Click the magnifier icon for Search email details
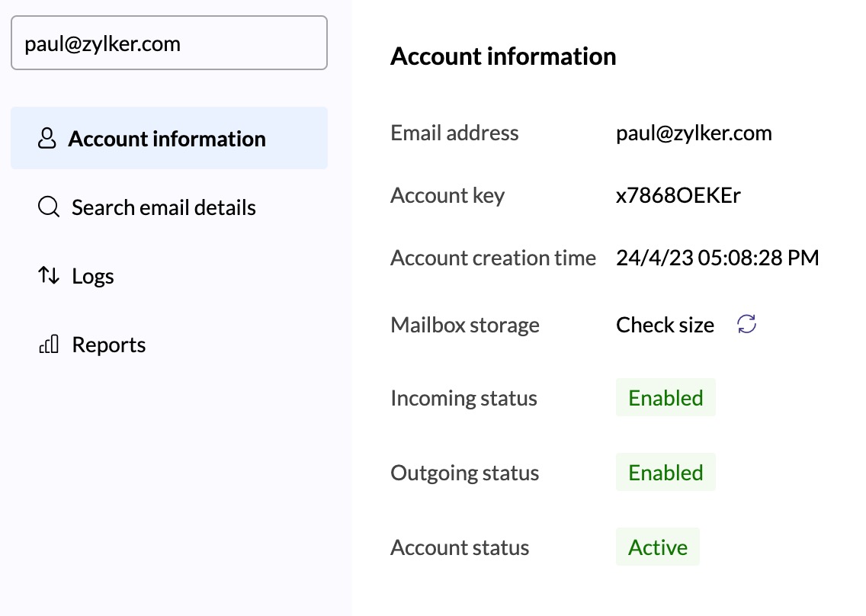The image size is (866, 616). coord(49,207)
